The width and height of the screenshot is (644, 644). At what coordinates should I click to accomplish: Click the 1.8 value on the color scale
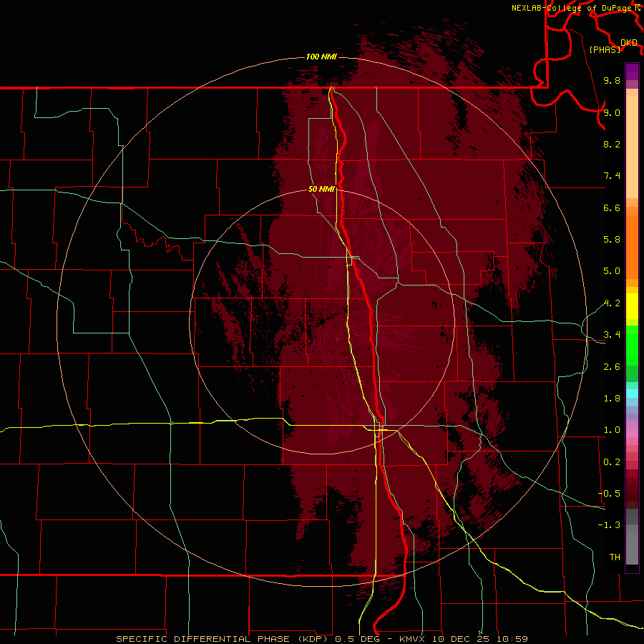[x=612, y=399]
